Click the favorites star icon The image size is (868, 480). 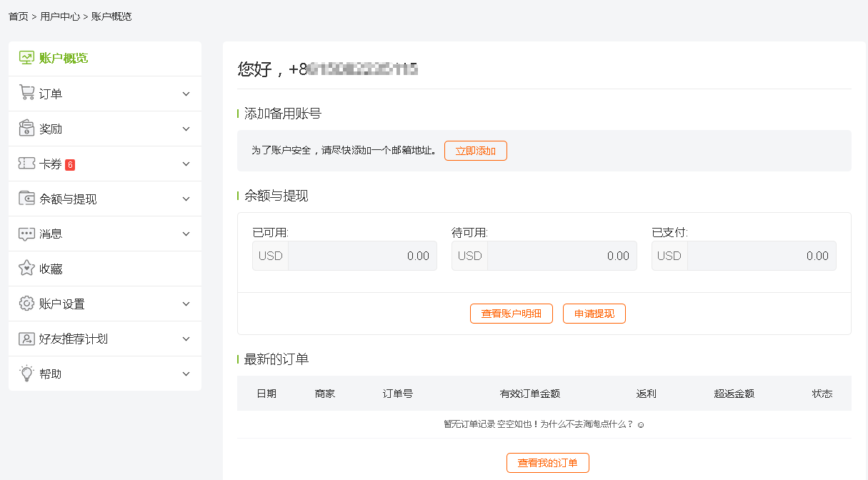[26, 269]
